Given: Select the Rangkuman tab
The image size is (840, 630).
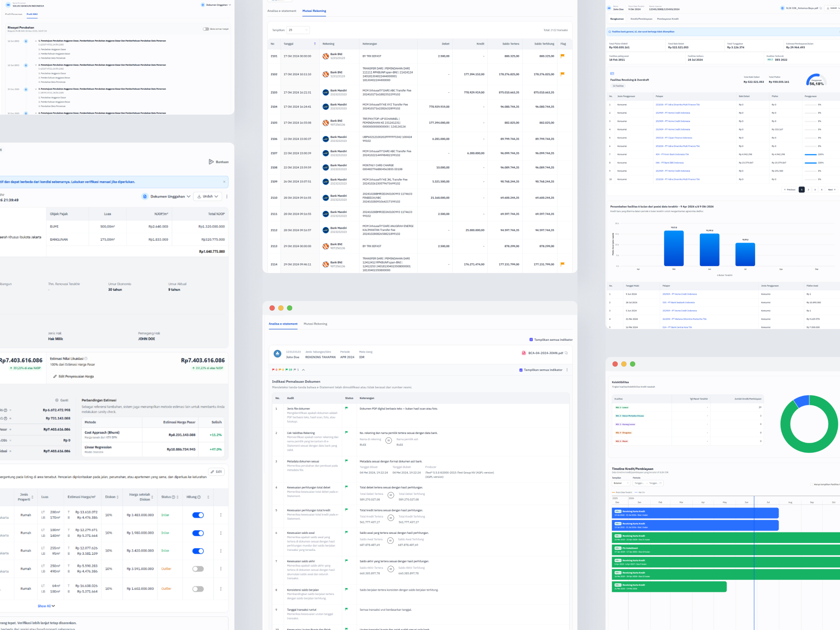Looking at the screenshot, I should click(617, 19).
